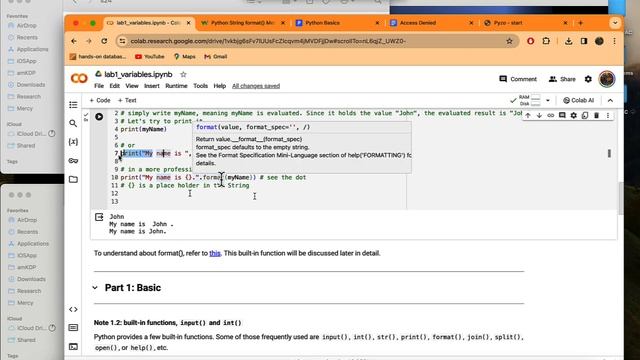Image resolution: width=640 pixels, height=360 pixels.
Task: Open the Comment button
Action: [518, 79]
